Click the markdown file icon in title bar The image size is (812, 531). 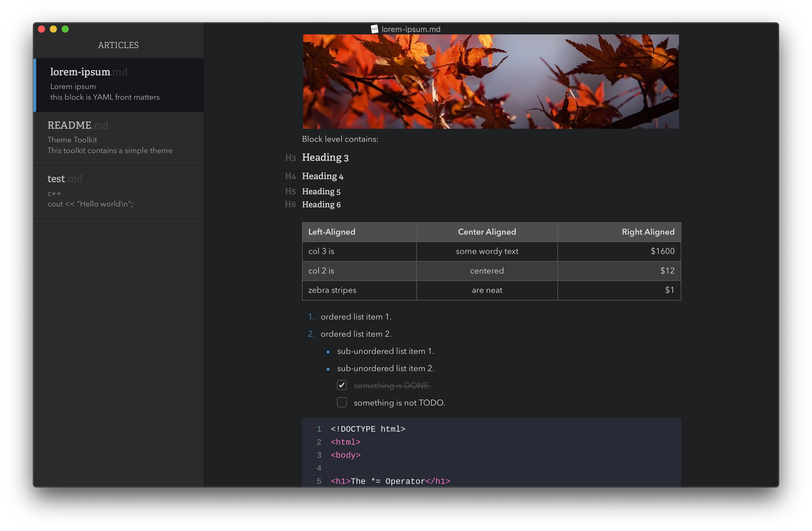pyautogui.click(x=374, y=29)
